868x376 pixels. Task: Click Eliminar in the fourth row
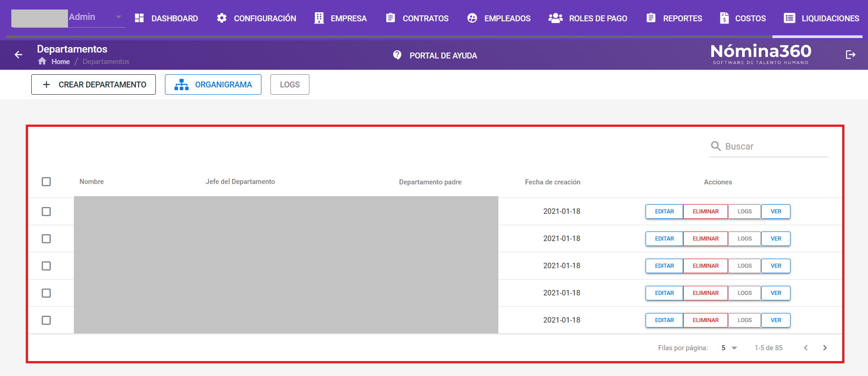pyautogui.click(x=705, y=293)
